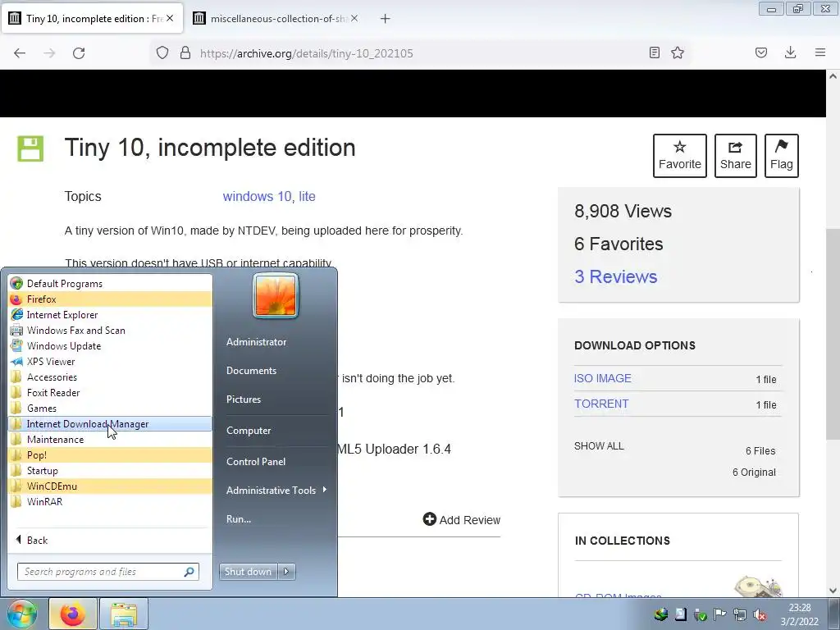The image size is (840, 630).
Task: Expand the Internet Download Manager folder
Action: point(110,424)
